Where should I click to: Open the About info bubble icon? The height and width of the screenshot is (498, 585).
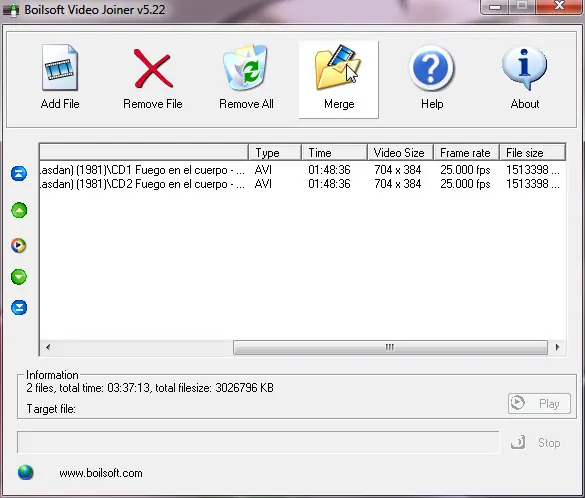point(524,69)
